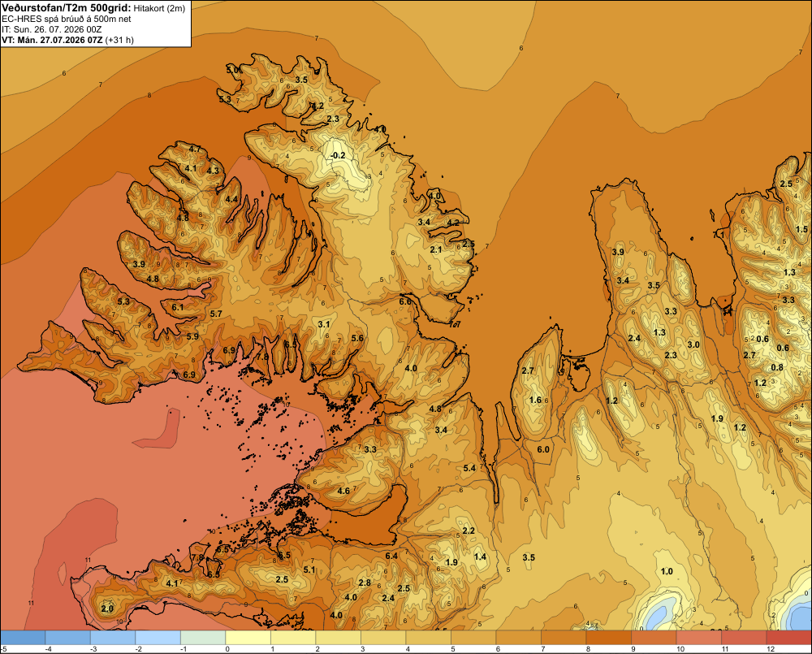Select the dark red swatch above 12 in legend

788,638
